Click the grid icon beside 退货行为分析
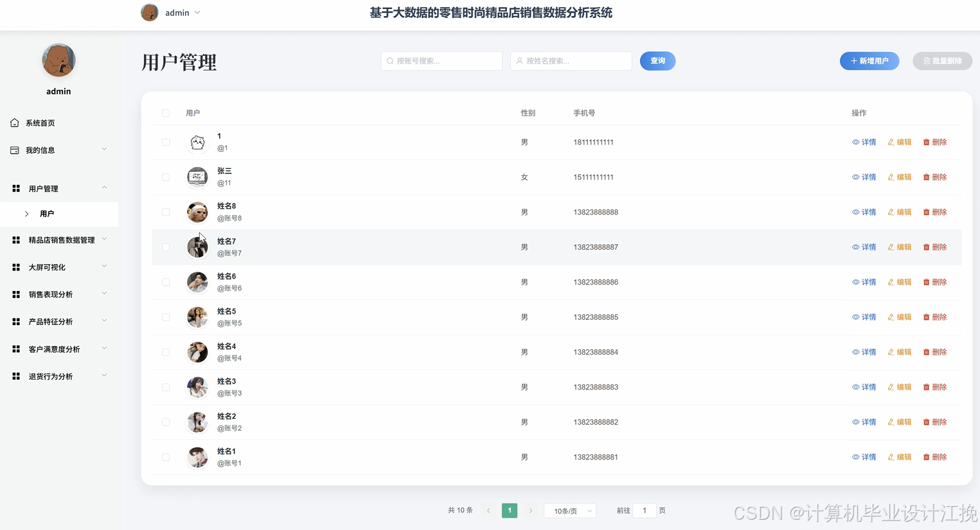The height and width of the screenshot is (530, 980). point(16,376)
